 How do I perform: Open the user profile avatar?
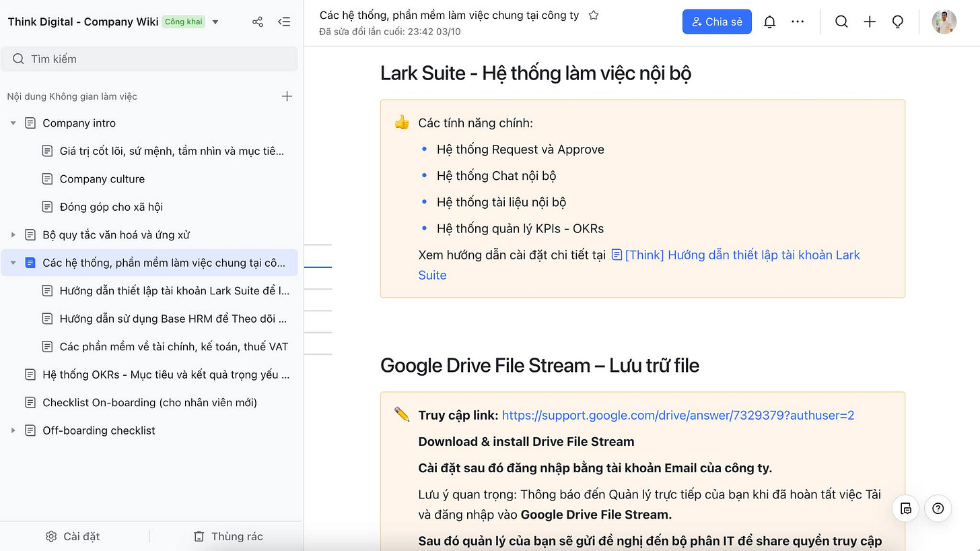944,22
